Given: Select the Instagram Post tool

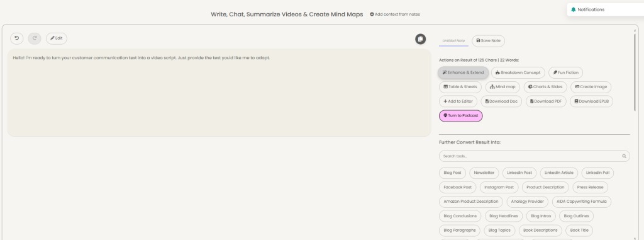Looking at the screenshot, I should pos(499,187).
